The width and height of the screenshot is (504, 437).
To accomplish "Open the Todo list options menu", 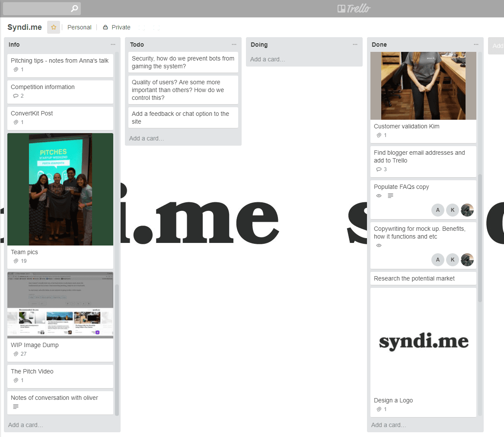I will point(234,45).
